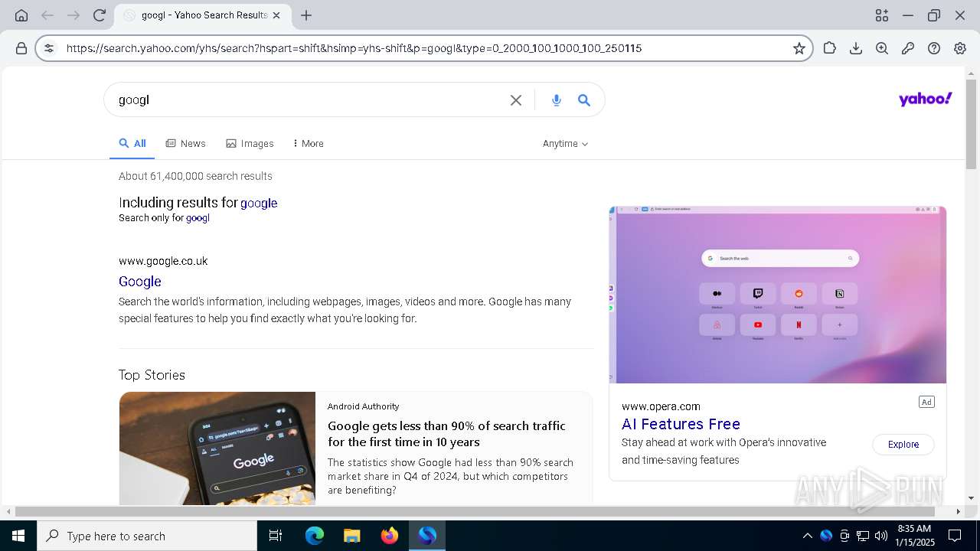980x551 pixels.
Task: Click the Yahoo logo
Action: (925, 99)
